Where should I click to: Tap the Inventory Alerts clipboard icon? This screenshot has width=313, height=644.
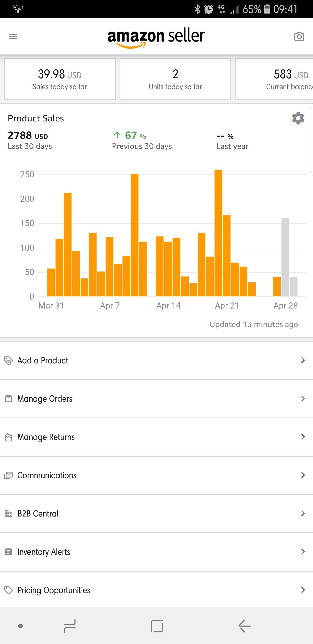point(8,552)
